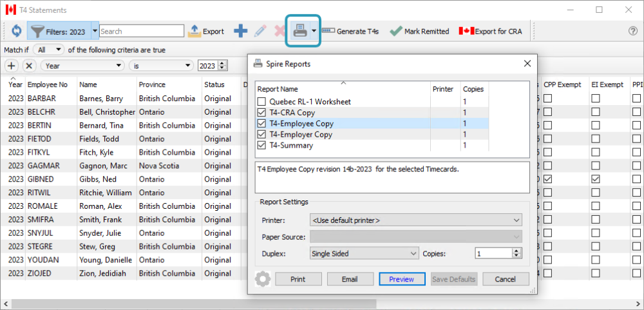The height and width of the screenshot is (310, 644).
Task: Open the Filters dropdown arrow
Action: coord(95,31)
